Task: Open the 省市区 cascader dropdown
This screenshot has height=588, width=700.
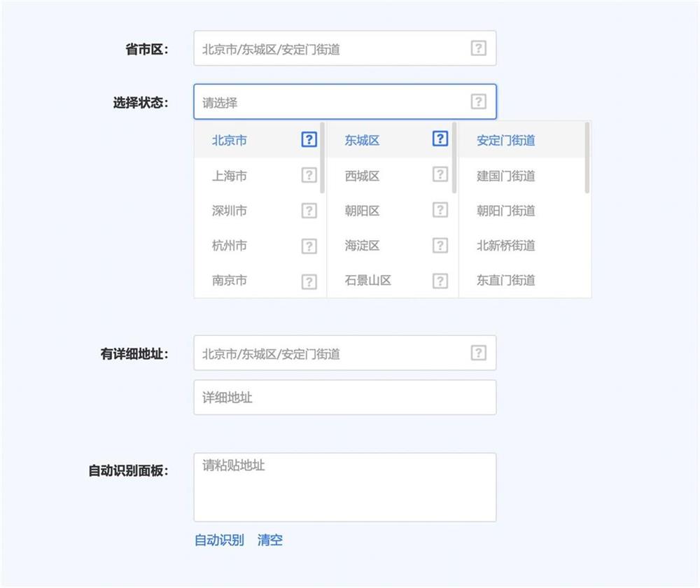Action: 329,49
